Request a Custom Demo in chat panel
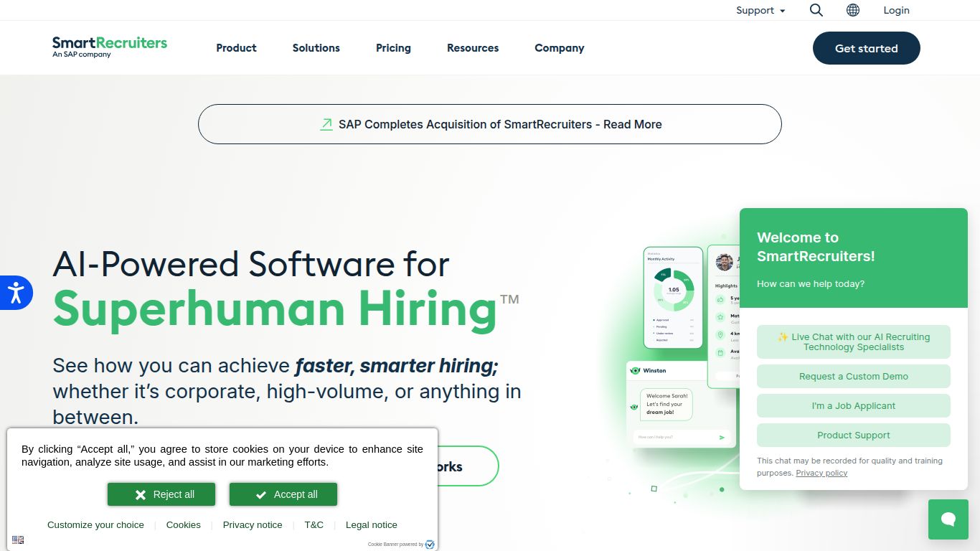Screen dimensions: 980x551 click(853, 376)
